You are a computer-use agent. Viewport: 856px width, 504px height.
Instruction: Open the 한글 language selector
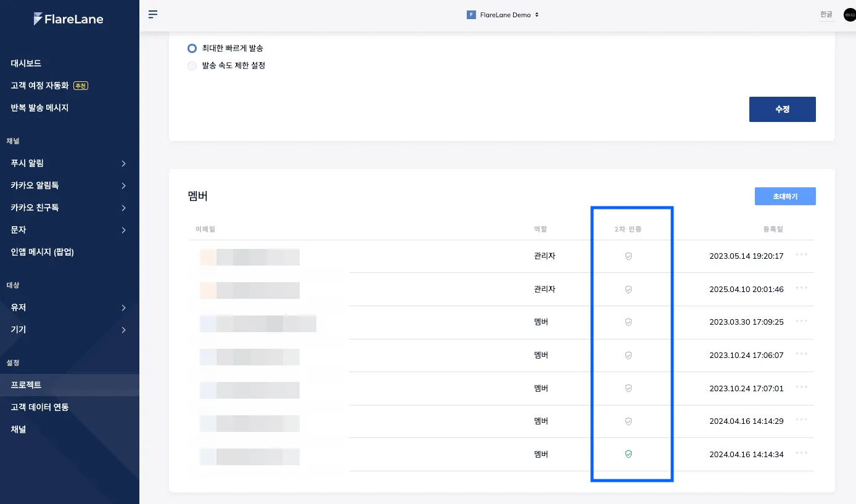826,14
